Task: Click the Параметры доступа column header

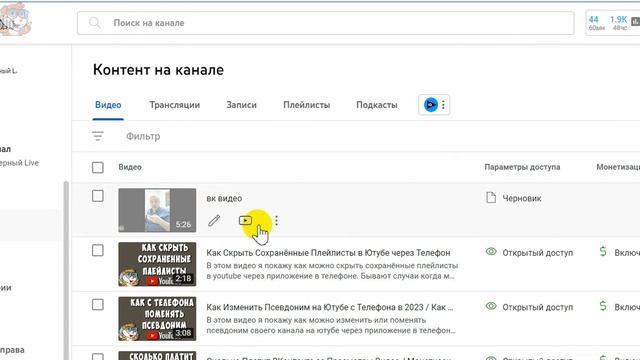Action: click(x=522, y=167)
